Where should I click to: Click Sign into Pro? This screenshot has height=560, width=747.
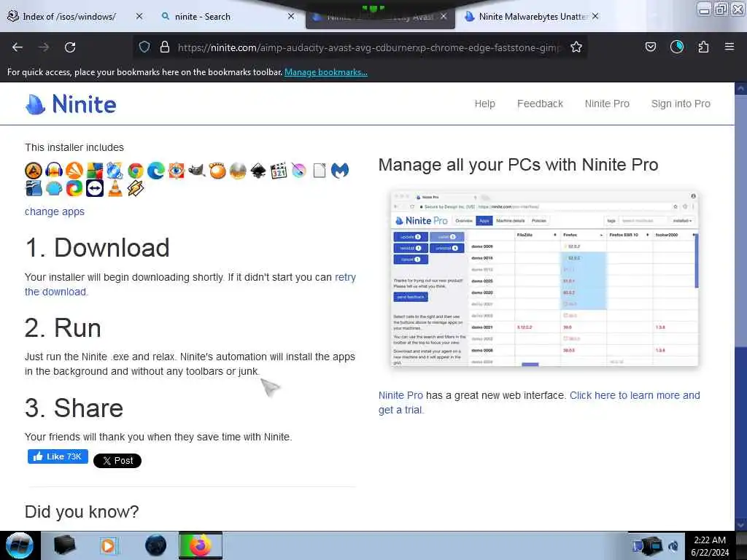pos(681,104)
